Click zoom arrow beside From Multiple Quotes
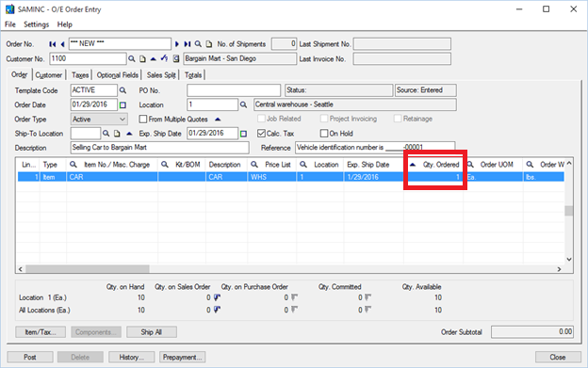Viewport: 588px width, 368px height. (218, 119)
